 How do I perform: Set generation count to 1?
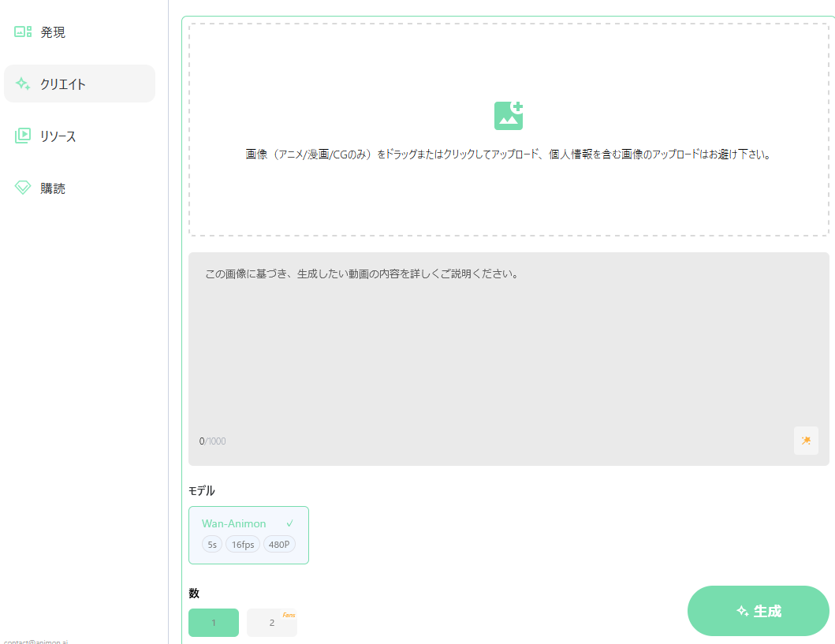point(213,623)
